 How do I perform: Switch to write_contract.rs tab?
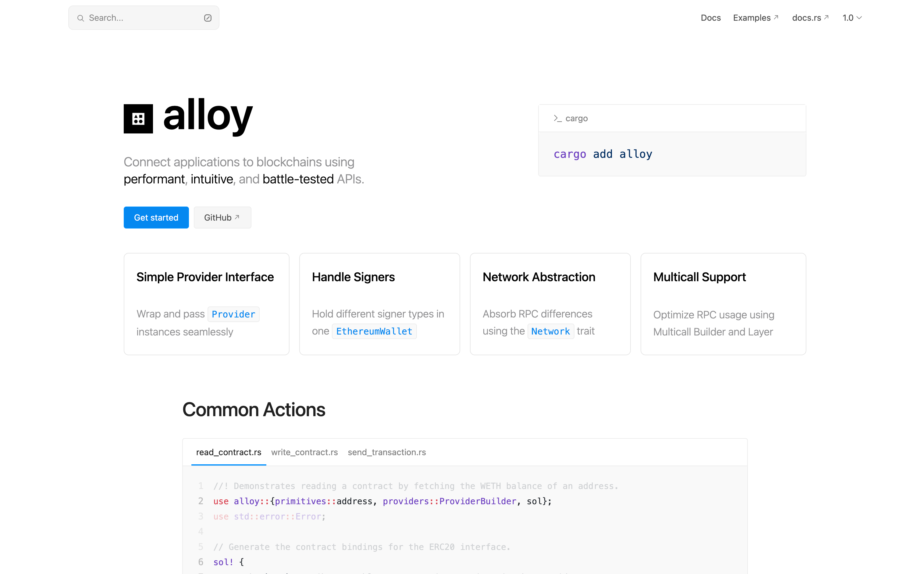304,452
